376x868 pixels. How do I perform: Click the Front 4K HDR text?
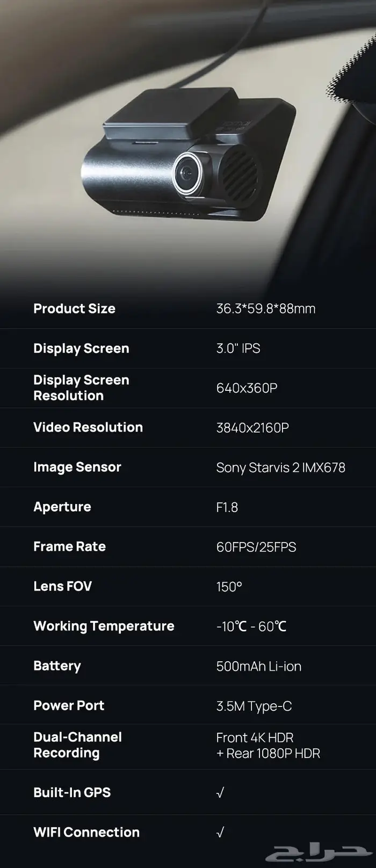tap(255, 738)
